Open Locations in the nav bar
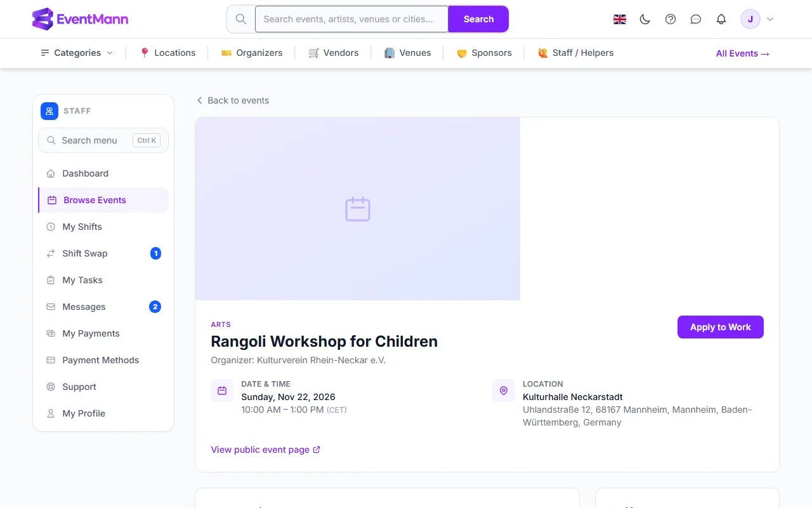 [167, 53]
